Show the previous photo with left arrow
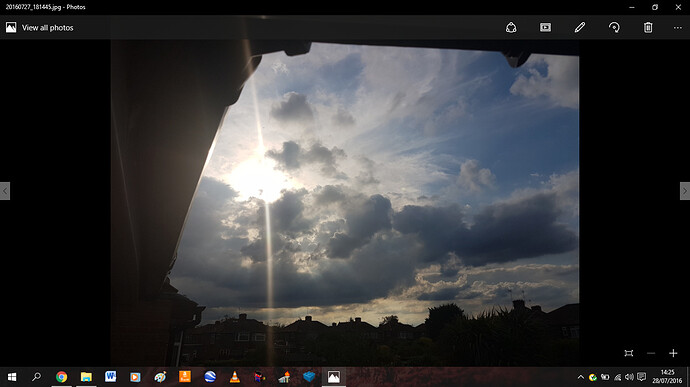This screenshot has width=690, height=387. pyautogui.click(x=5, y=191)
